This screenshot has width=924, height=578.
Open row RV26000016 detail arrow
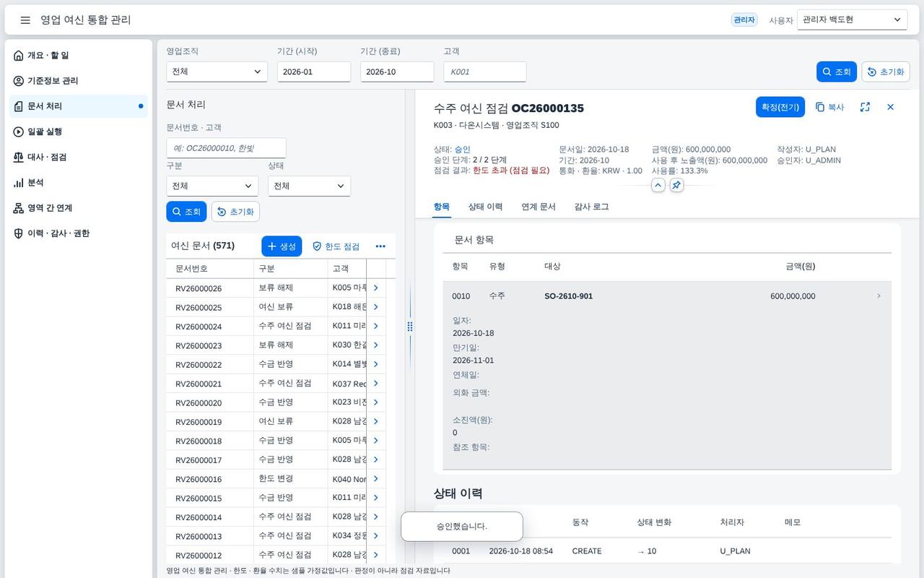click(x=375, y=479)
